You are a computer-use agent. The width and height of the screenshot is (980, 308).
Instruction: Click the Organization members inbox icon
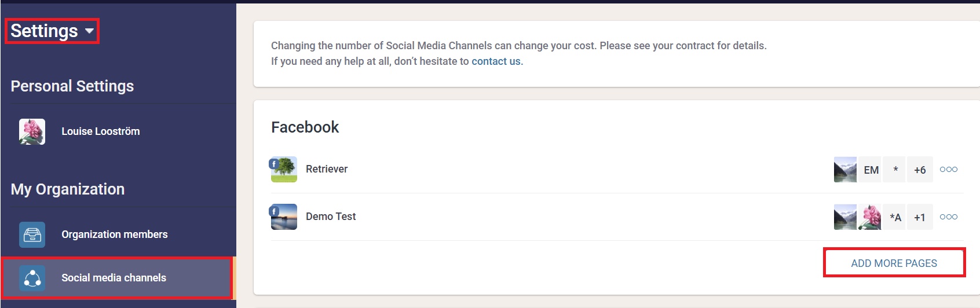tap(32, 234)
